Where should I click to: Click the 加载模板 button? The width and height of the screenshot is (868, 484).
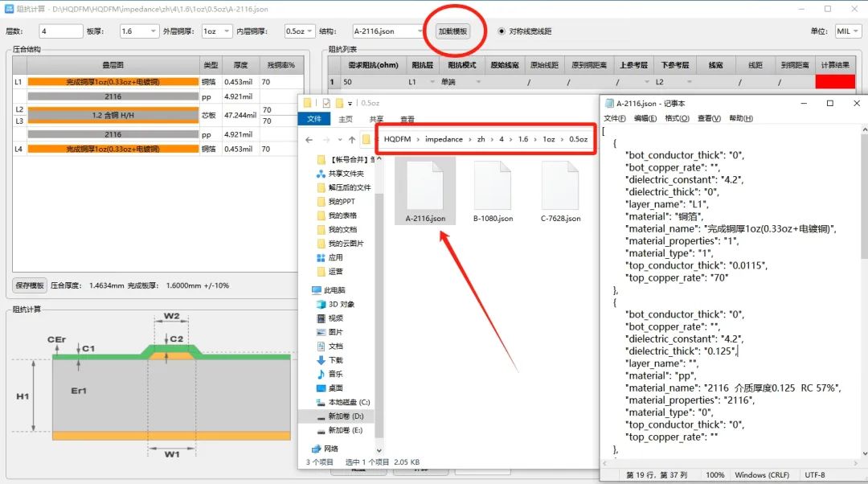(x=452, y=31)
